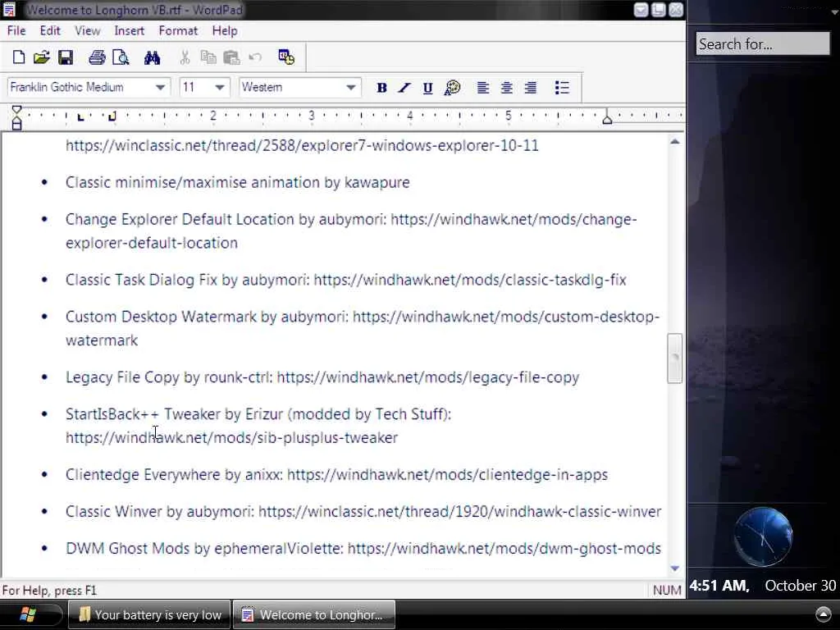Show hidden icons with the tray arrow
840x630 pixels.
click(824, 614)
